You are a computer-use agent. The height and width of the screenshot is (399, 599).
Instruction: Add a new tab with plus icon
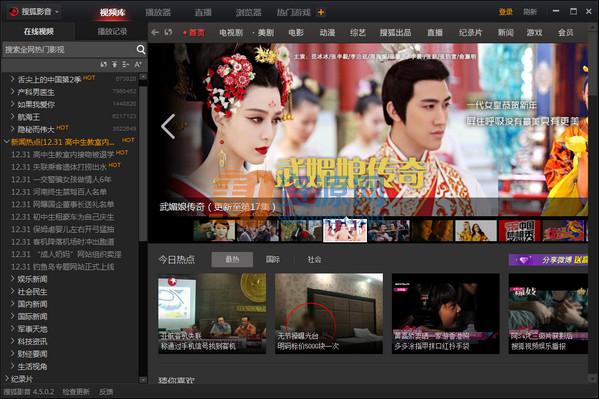tap(321, 12)
